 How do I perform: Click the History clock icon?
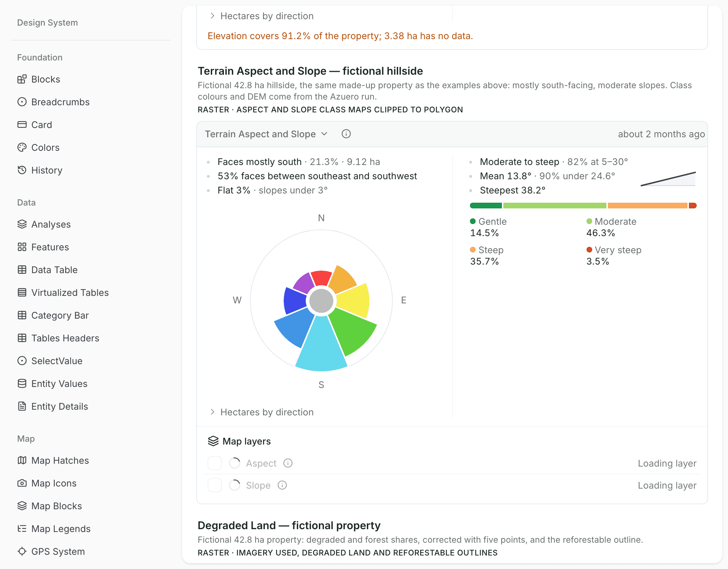(x=22, y=170)
